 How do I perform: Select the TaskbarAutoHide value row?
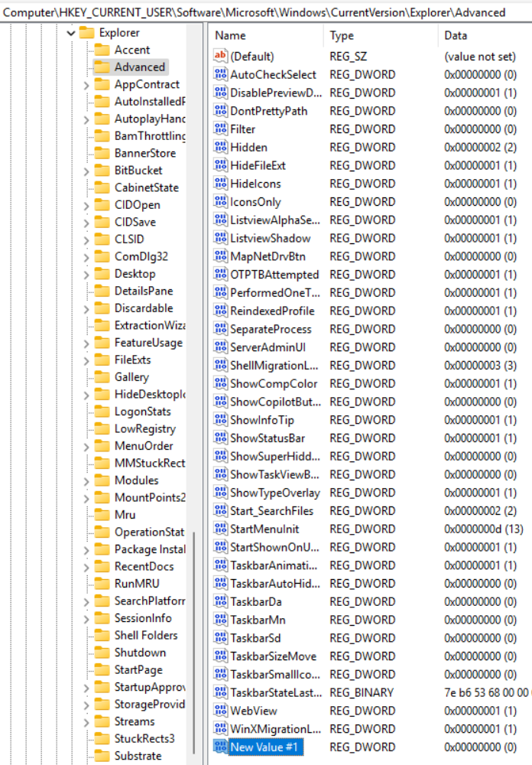point(274,584)
